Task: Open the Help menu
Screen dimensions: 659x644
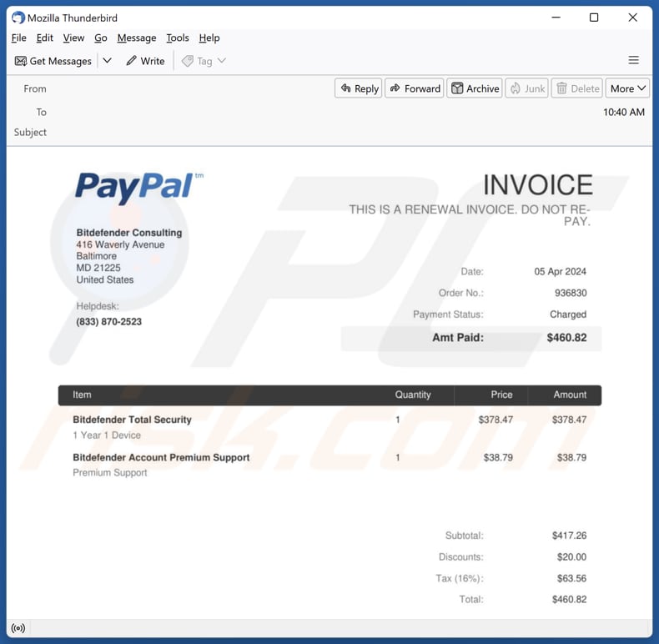Action: (x=209, y=38)
